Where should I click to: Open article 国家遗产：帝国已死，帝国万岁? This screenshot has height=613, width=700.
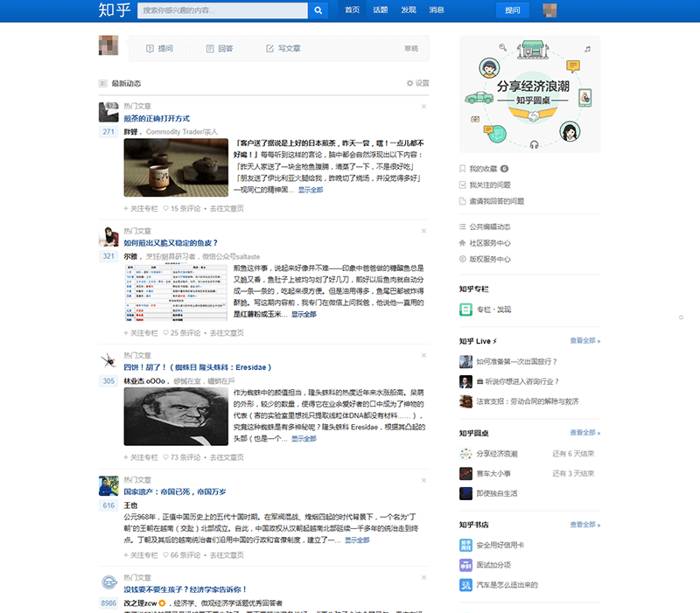click(174, 491)
